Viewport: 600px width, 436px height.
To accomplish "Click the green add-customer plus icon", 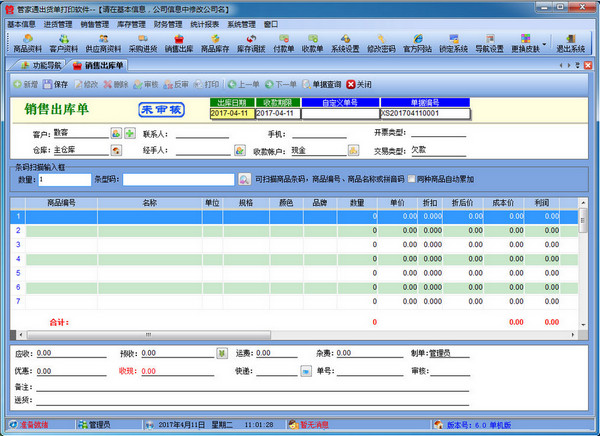I will tap(130, 133).
